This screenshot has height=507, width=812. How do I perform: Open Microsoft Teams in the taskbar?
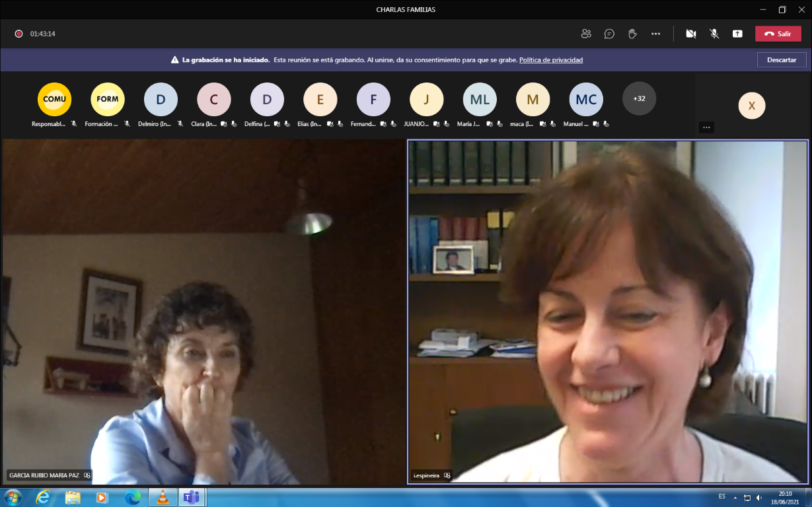click(192, 497)
